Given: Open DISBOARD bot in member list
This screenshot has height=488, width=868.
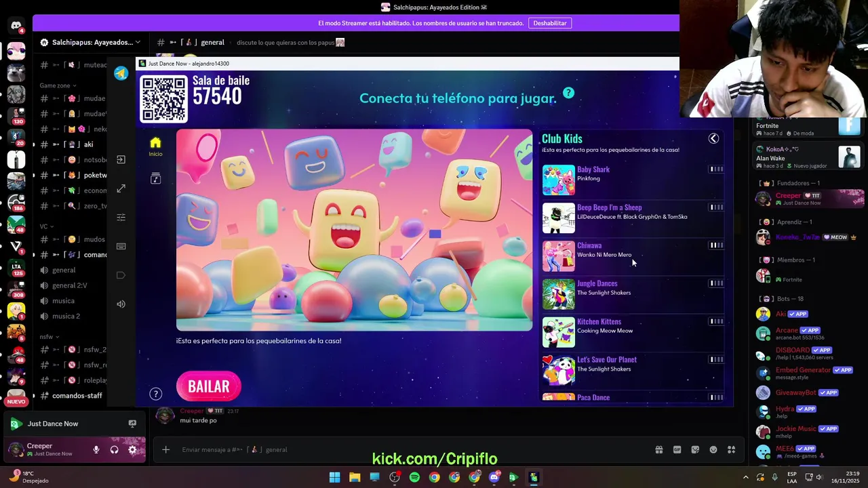Looking at the screenshot, I should 810,353.
